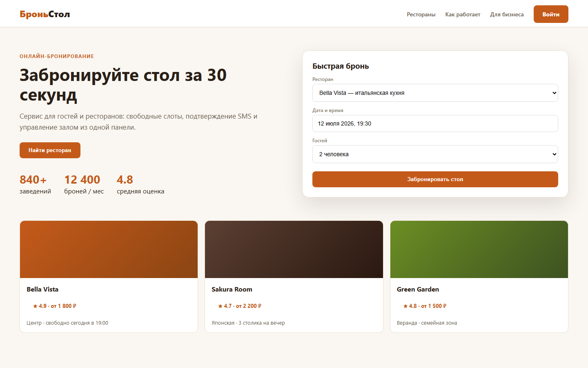The width and height of the screenshot is (588, 368).
Task: Click 'Веранда · семейная зона' text
Action: (x=427, y=323)
